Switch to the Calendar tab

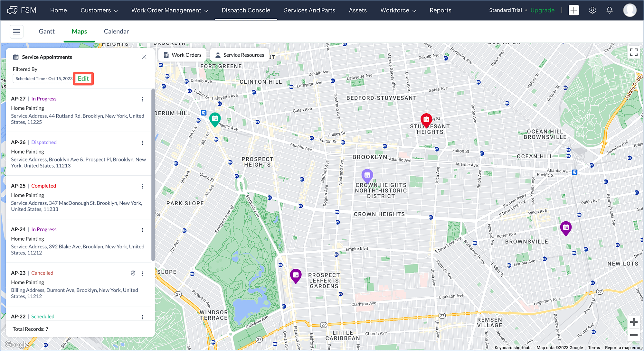coord(116,32)
